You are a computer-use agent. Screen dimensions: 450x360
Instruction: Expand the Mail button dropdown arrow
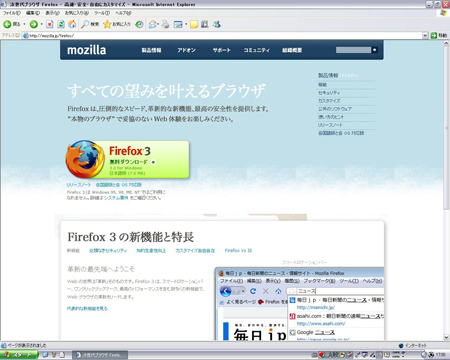tap(158, 24)
